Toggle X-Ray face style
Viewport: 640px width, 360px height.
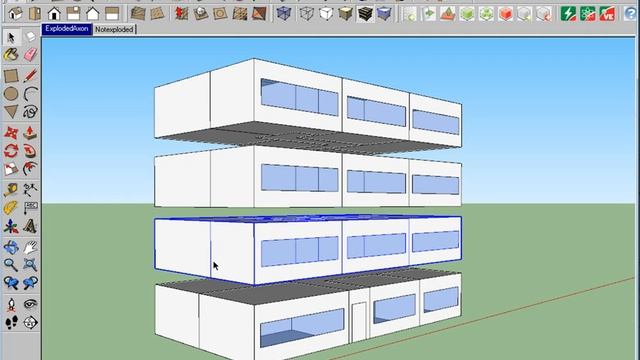pos(284,13)
